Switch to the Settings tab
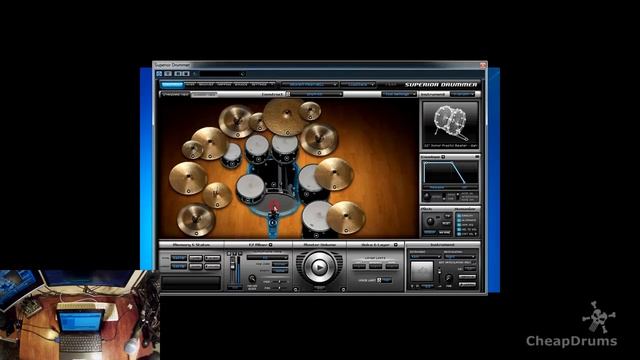Image resolution: width=640 pixels, height=360 pixels. (x=259, y=84)
